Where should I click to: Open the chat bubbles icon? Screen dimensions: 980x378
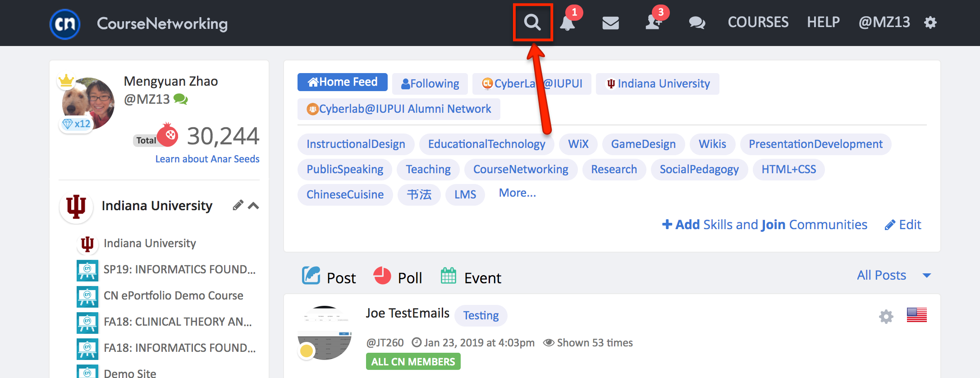click(697, 23)
